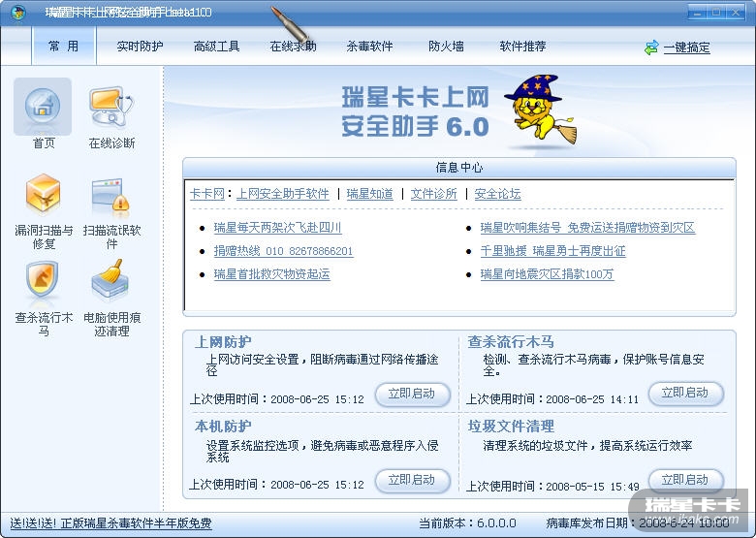Start 上网防护 with 立即启动 button
Screen dimensions: 756x538
click(x=412, y=395)
